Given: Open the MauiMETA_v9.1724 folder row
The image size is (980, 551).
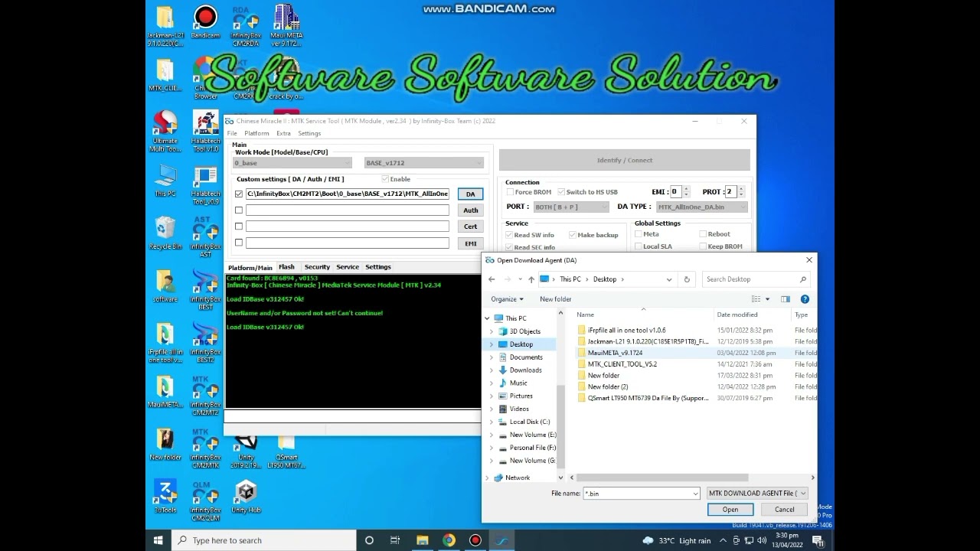Looking at the screenshot, I should (696, 353).
